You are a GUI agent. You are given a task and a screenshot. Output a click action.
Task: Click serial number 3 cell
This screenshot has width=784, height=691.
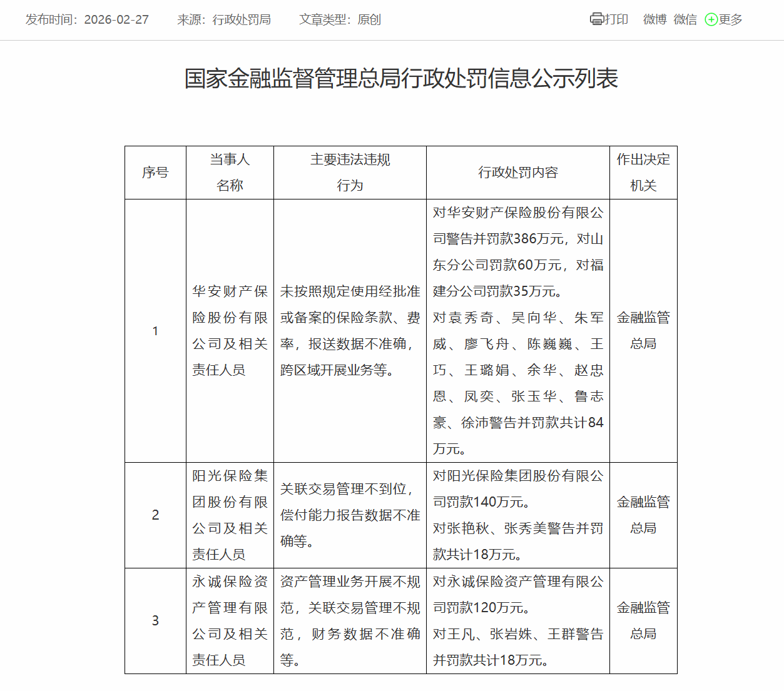tap(155, 621)
